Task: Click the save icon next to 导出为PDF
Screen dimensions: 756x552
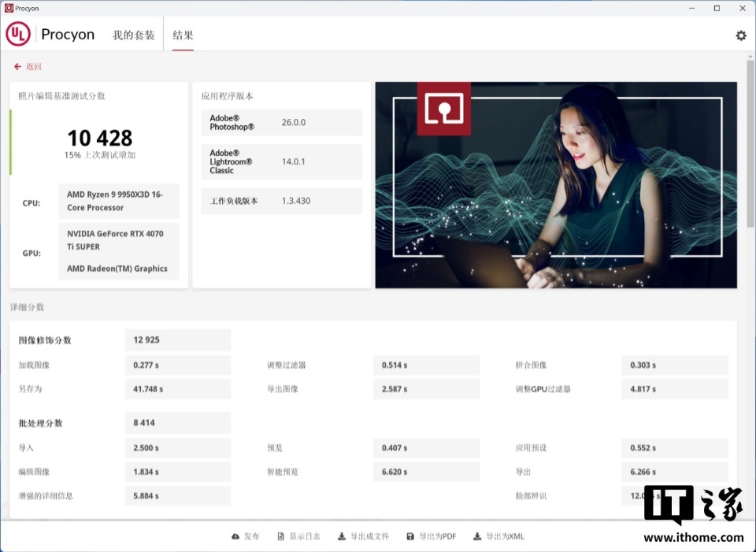Action: pyautogui.click(x=409, y=535)
